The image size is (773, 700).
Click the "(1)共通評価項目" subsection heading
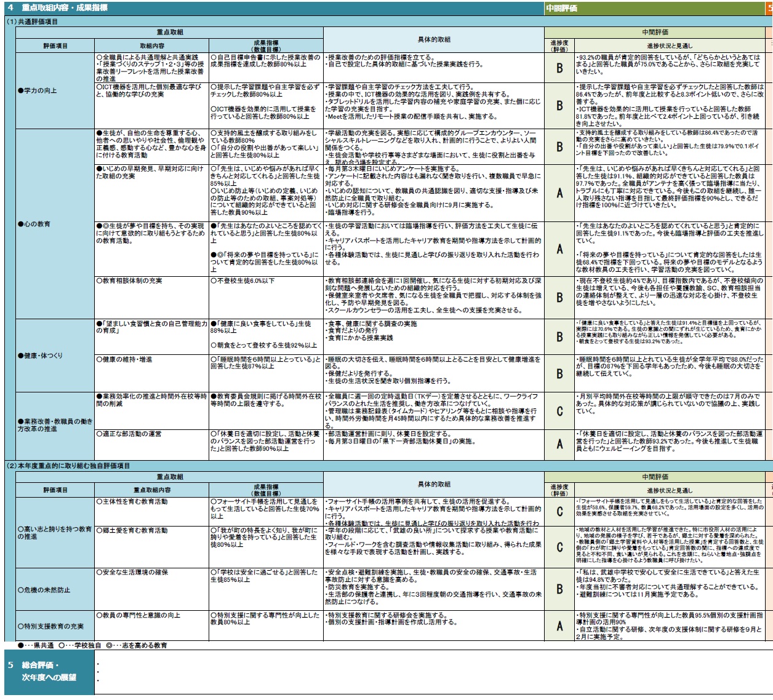point(32,22)
